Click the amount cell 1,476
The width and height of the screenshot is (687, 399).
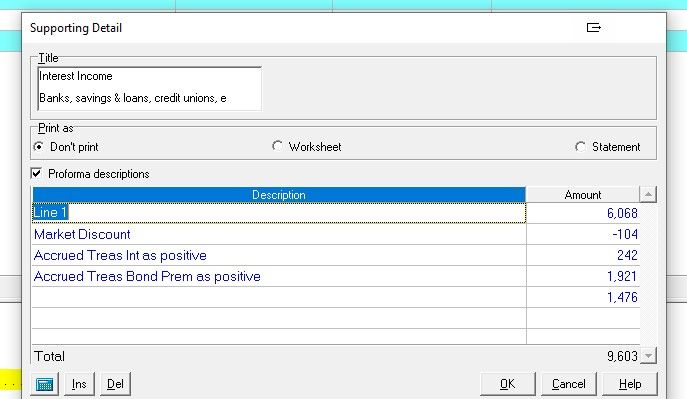pos(583,297)
